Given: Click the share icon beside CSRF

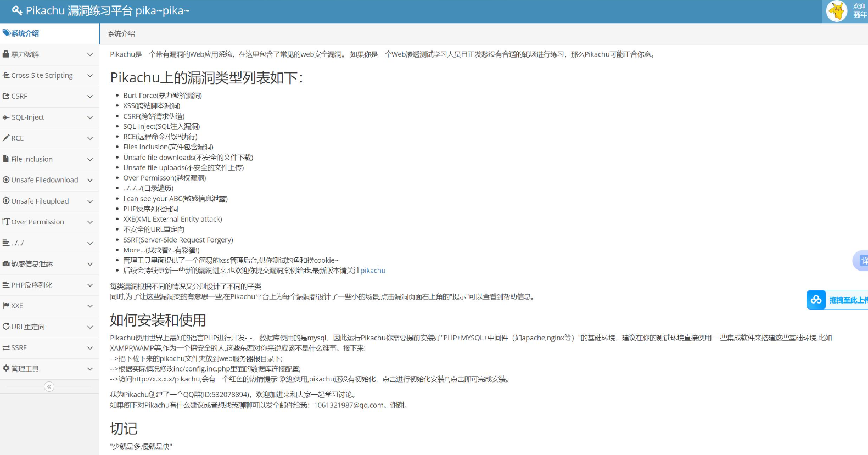Looking at the screenshot, I should coord(6,96).
